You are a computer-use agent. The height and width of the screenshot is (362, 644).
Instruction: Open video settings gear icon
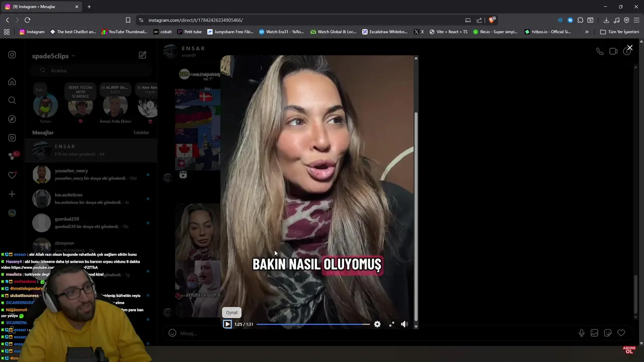(377, 324)
